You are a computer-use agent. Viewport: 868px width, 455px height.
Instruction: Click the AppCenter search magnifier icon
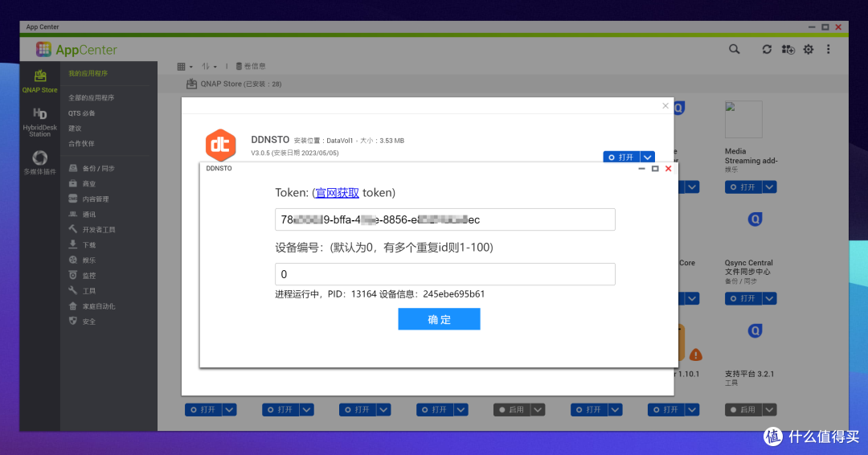(x=734, y=49)
